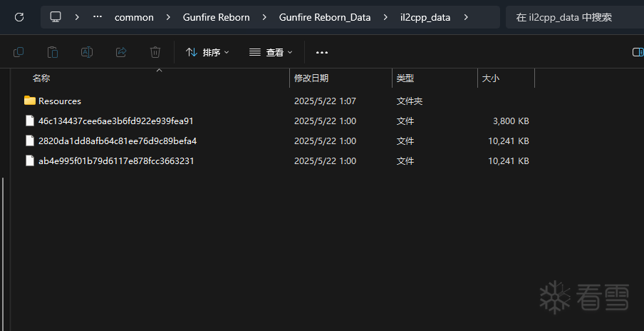Click file icon of 46c134437cee6ae3b6fd922e939fea91
644x331 pixels.
pyautogui.click(x=30, y=121)
